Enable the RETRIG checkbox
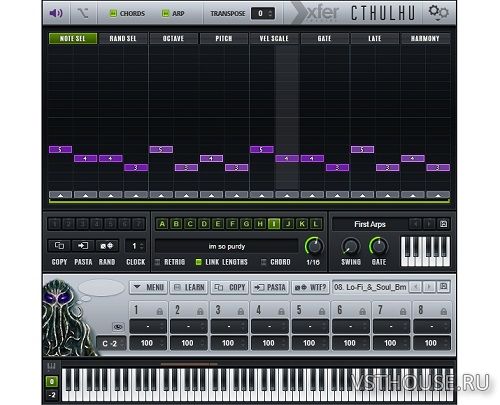 (x=158, y=262)
